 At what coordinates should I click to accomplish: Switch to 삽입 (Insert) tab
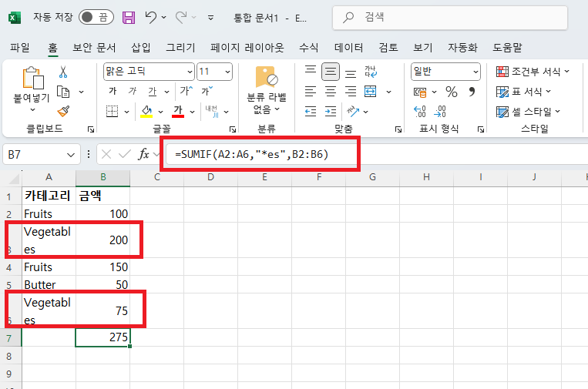click(x=141, y=48)
